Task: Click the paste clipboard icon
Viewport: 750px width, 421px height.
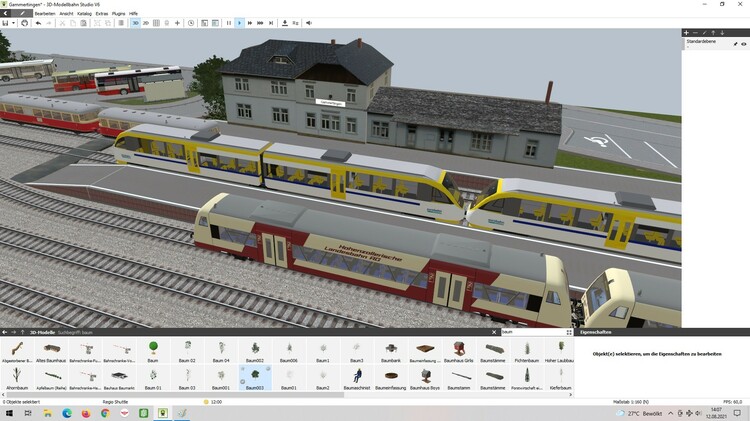Action: [83, 23]
